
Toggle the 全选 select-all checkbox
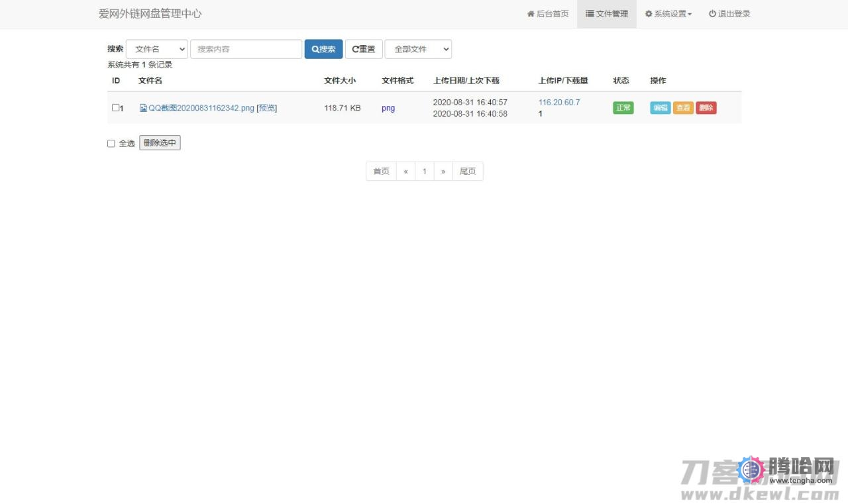click(111, 144)
